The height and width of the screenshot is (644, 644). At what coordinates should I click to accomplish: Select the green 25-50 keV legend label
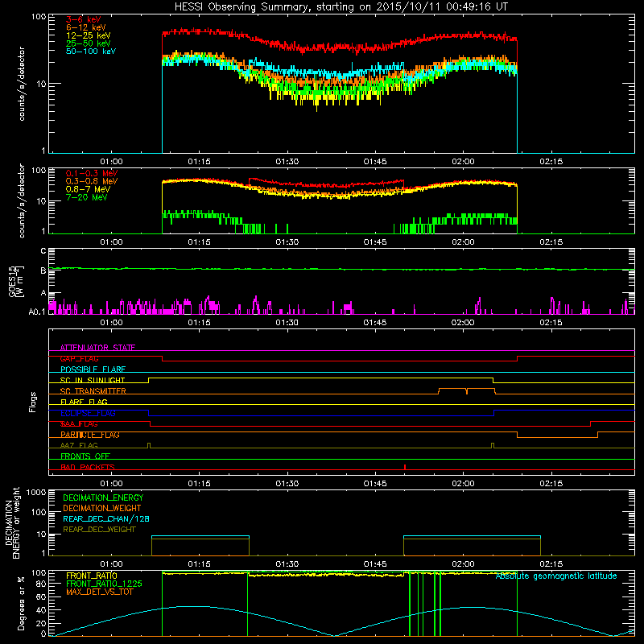[88, 43]
